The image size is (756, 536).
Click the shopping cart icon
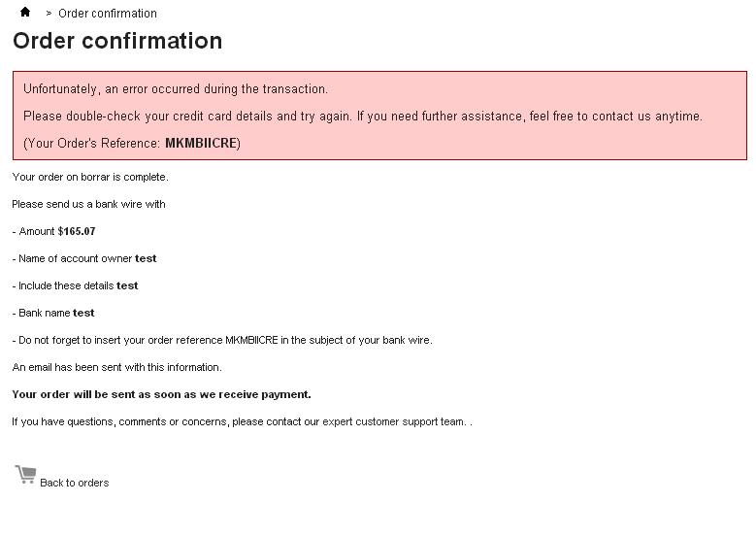coord(25,475)
